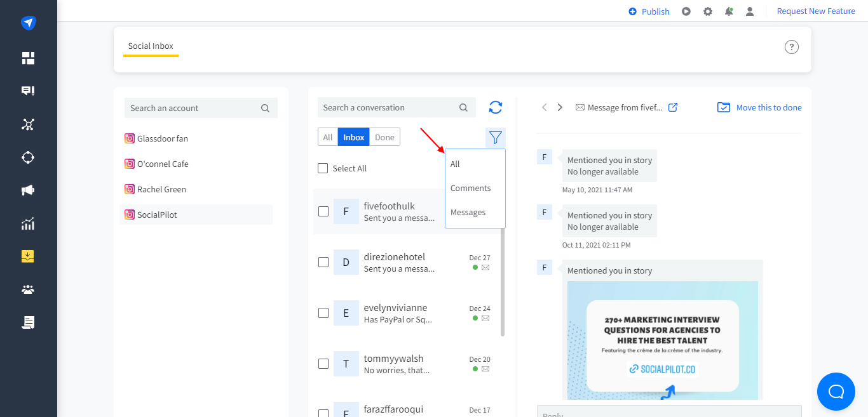Viewport: 868px width, 417px height.
Task: Click the marketing interview questions story image
Action: pyautogui.click(x=663, y=341)
